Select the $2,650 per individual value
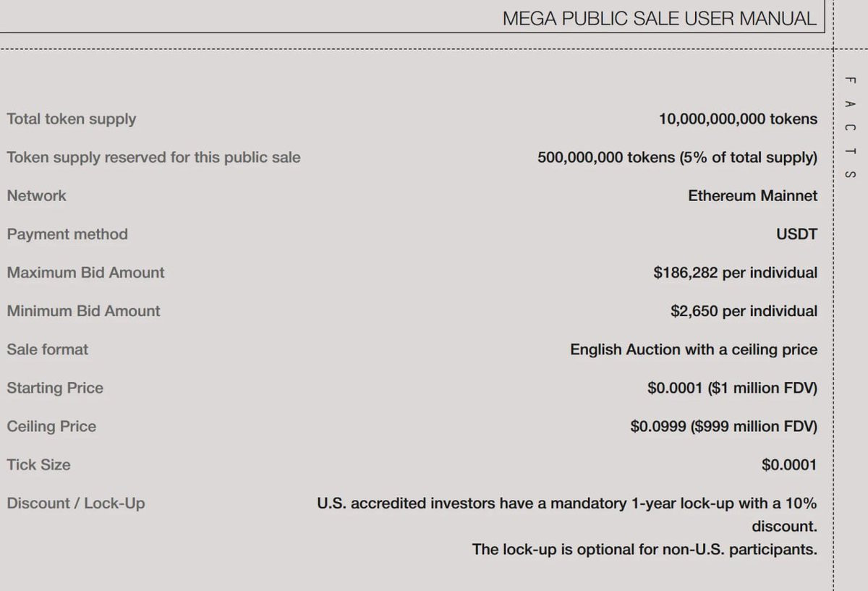868x591 pixels. pyautogui.click(x=744, y=311)
